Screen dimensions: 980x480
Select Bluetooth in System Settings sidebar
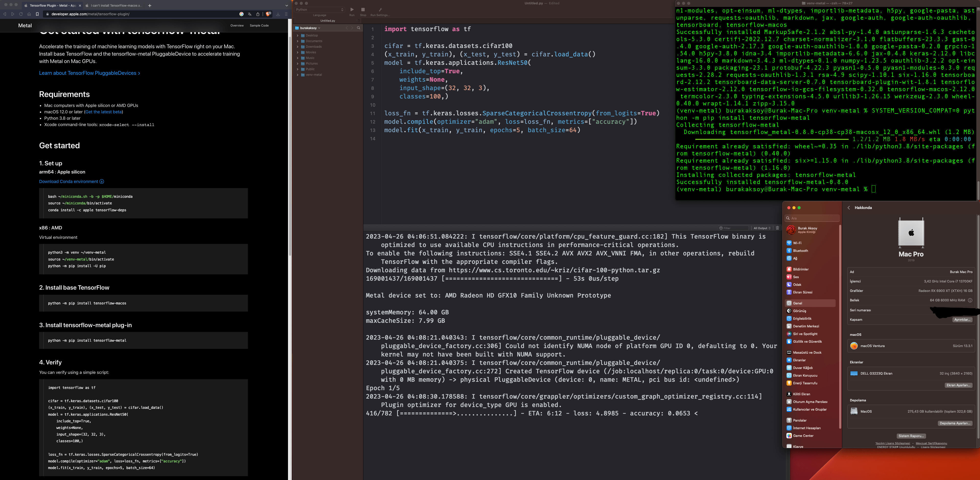click(800, 251)
